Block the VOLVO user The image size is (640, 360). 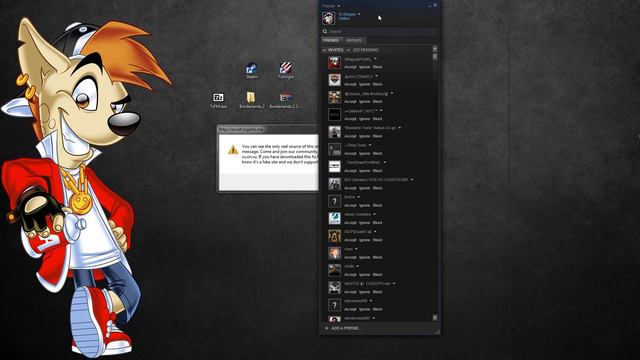pos(378,188)
